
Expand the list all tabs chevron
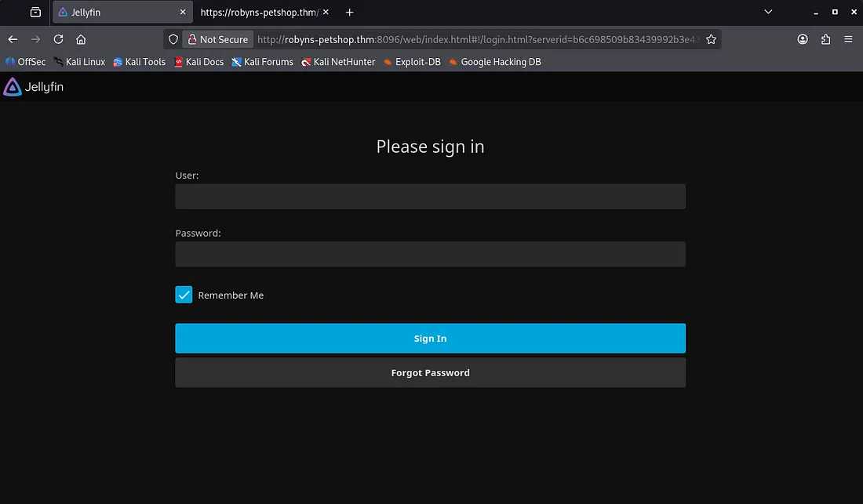coord(768,12)
